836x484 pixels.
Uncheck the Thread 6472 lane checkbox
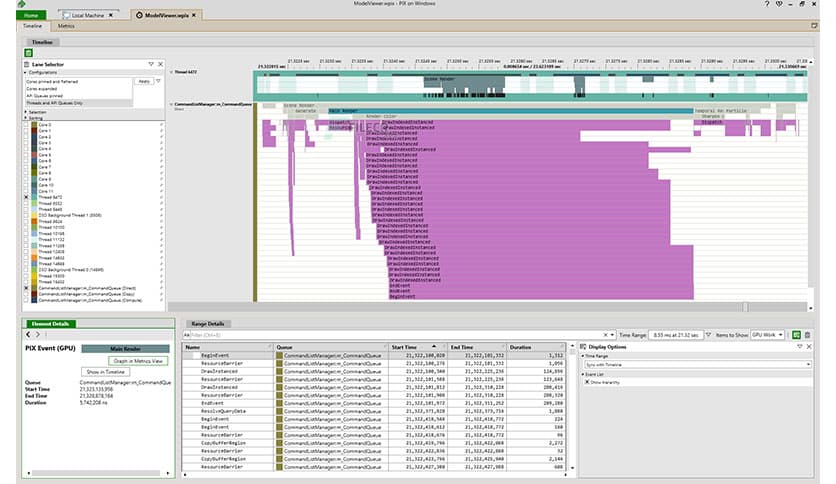tap(27, 198)
